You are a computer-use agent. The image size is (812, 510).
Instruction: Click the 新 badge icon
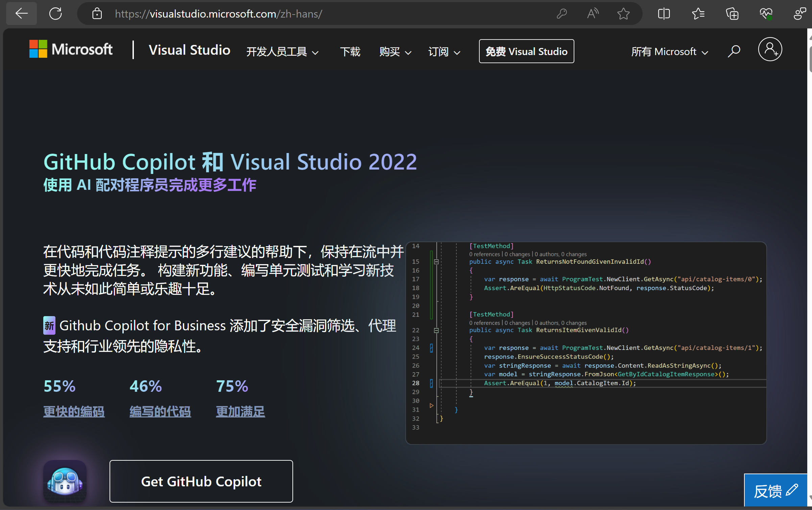click(x=49, y=326)
